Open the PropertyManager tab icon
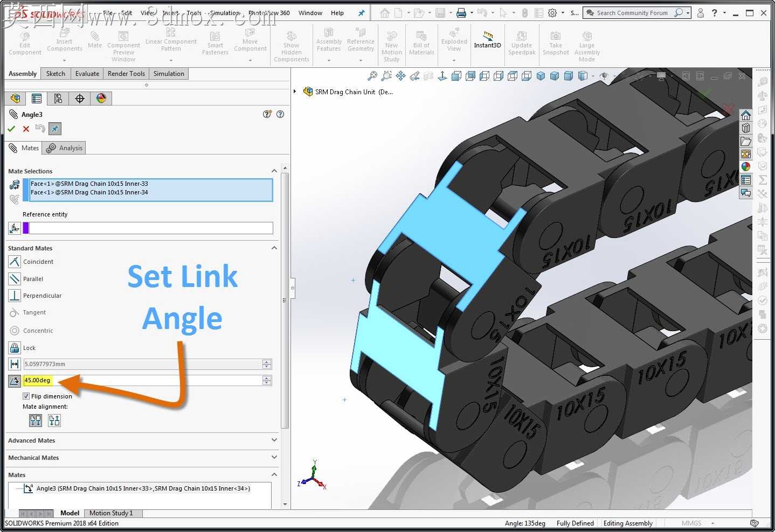Screen dimensions: 775x532 click(37, 99)
